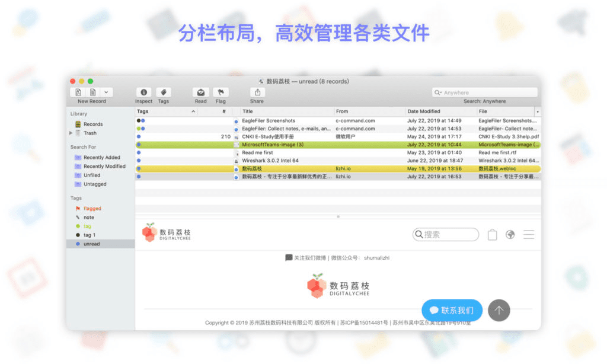Click the 210 count cell
Screen dimensions: 607x364
click(x=226, y=137)
